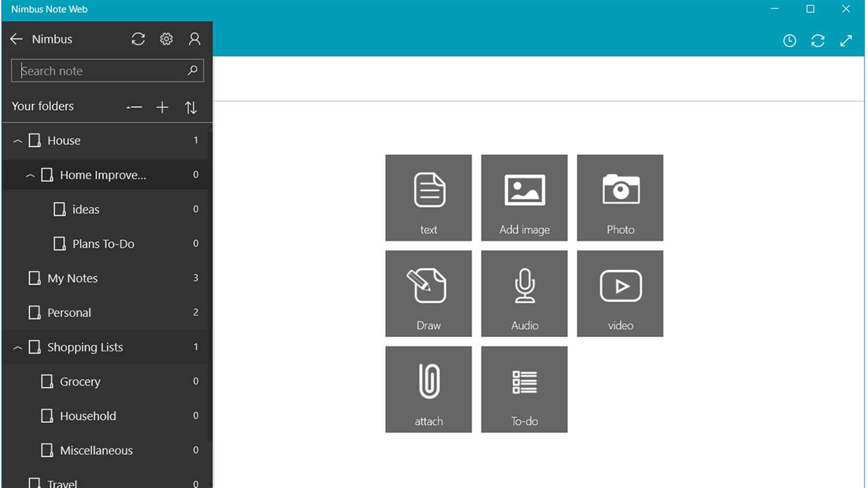Image resolution: width=868 pixels, height=488 pixels.
Task: Select the House folder
Action: tap(105, 140)
